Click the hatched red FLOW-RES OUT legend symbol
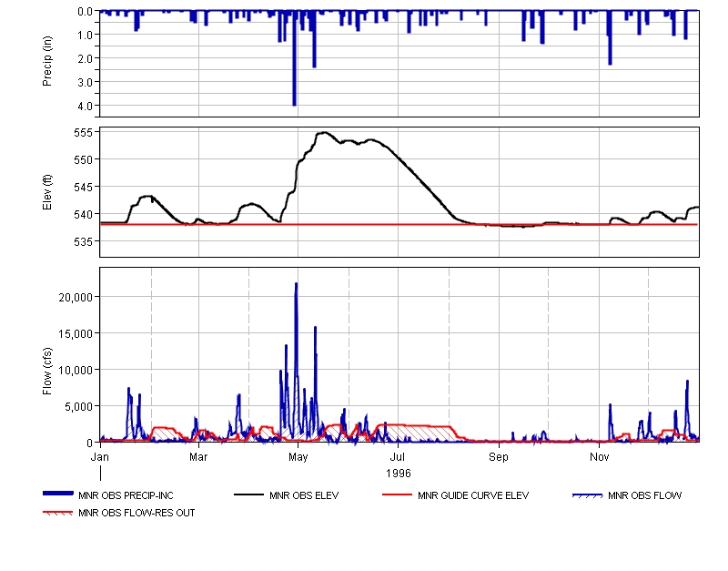This screenshot has height=571, width=728. (57, 513)
